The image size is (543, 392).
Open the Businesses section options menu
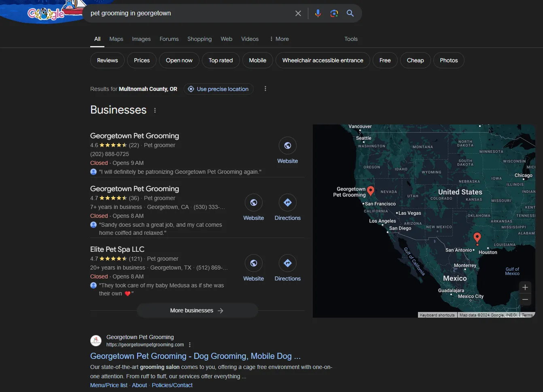tap(155, 110)
